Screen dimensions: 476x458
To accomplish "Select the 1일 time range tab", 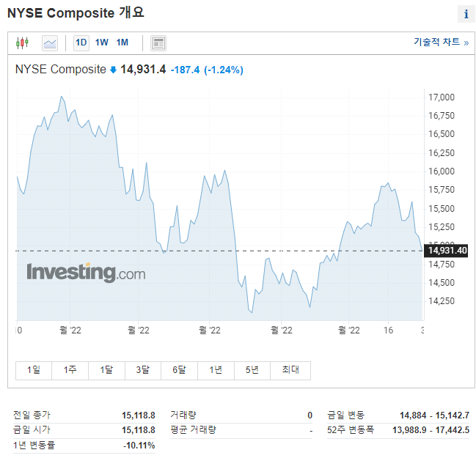I will pos(34,370).
